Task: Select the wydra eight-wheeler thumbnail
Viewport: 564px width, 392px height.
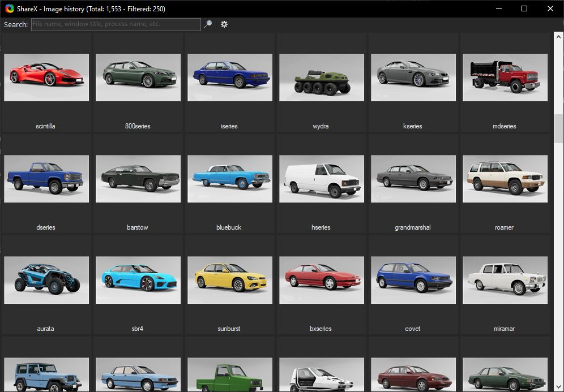Action: pyautogui.click(x=322, y=77)
